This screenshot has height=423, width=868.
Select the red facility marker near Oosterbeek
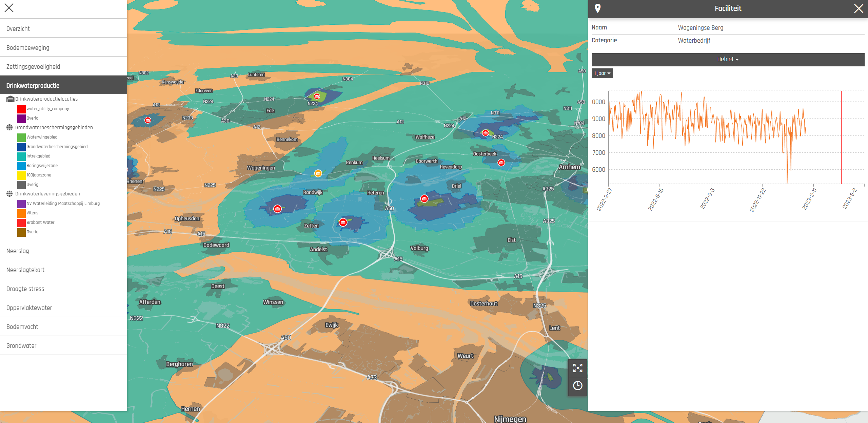tap(501, 163)
